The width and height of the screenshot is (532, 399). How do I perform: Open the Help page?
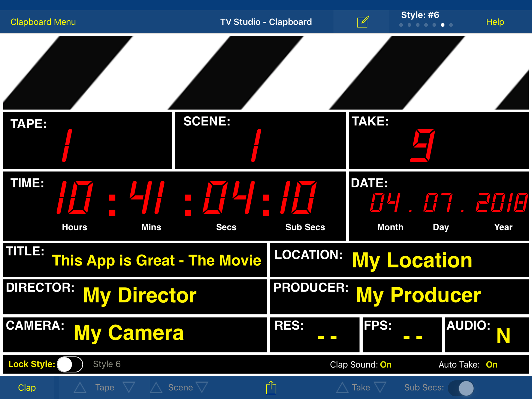point(495,22)
